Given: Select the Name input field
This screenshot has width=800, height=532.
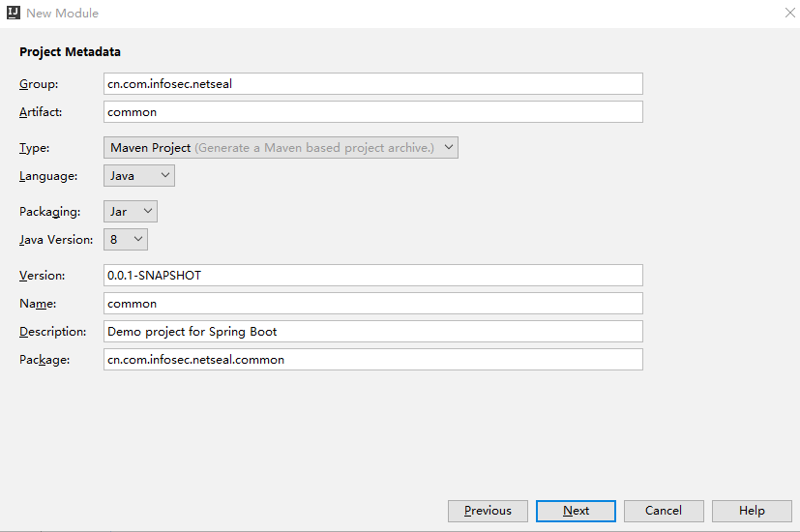Looking at the screenshot, I should tap(373, 303).
